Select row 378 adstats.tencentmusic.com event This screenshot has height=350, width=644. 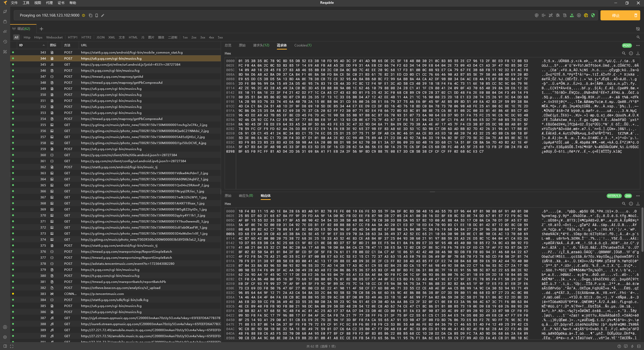(x=115, y=264)
